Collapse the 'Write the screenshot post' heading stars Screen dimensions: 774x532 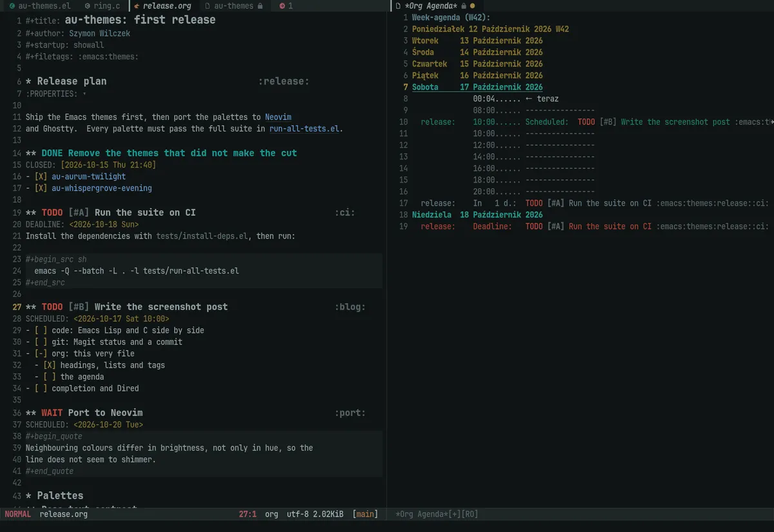(31, 307)
